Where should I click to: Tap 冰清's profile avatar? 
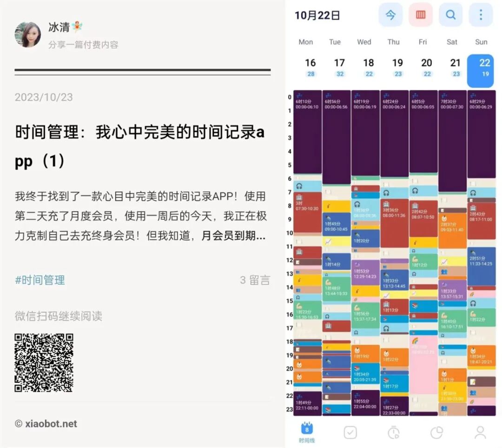click(x=28, y=34)
